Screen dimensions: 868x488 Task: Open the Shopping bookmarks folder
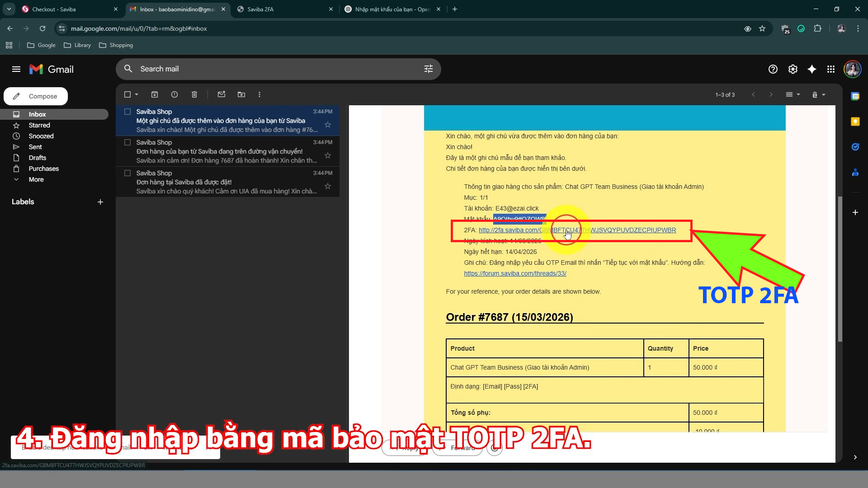coord(116,45)
